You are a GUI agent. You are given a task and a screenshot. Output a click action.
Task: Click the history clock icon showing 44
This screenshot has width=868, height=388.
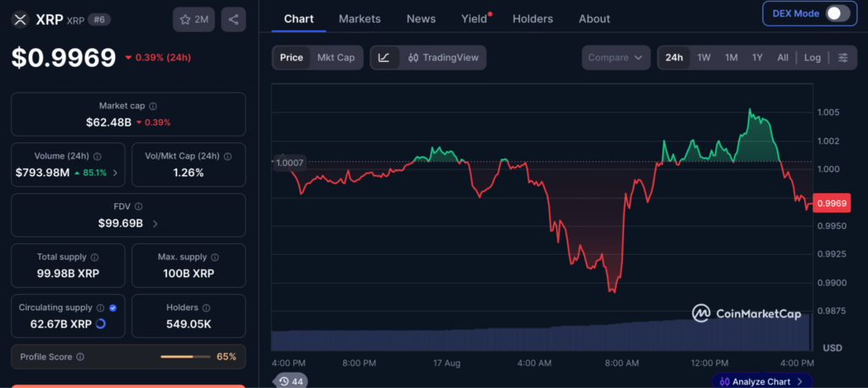tap(290, 381)
